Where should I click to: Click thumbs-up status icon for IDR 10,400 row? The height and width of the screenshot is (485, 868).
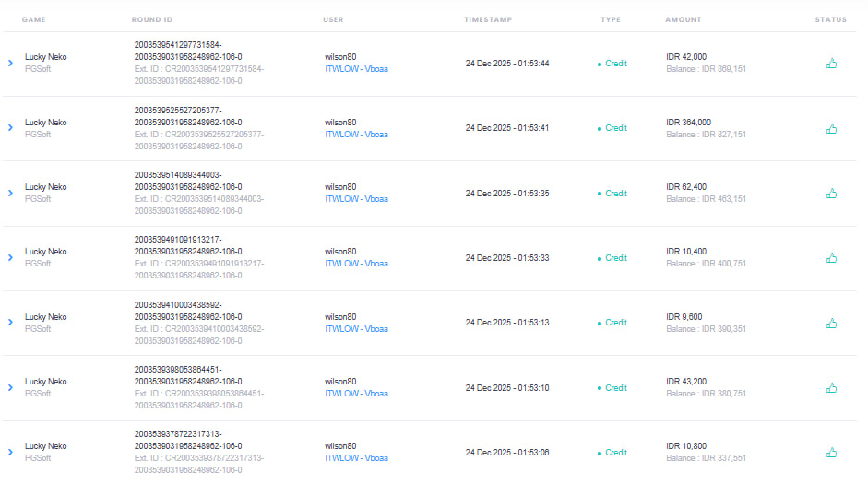pyautogui.click(x=831, y=258)
